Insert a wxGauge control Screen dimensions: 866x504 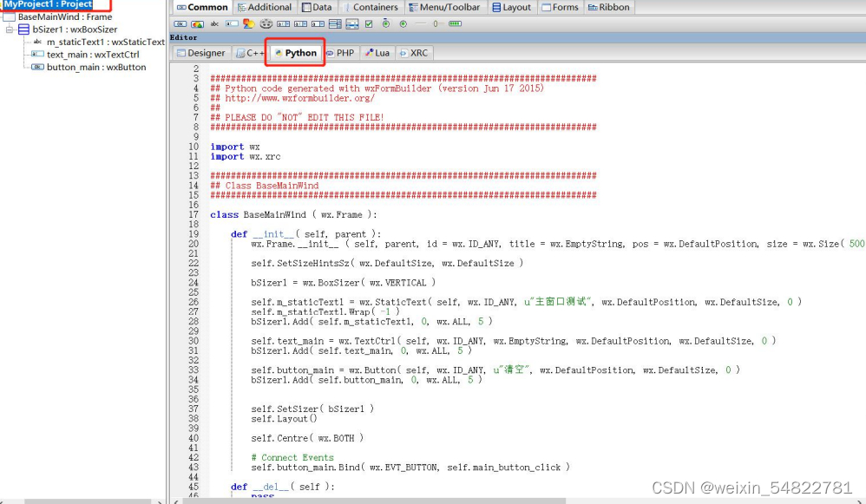click(x=454, y=24)
